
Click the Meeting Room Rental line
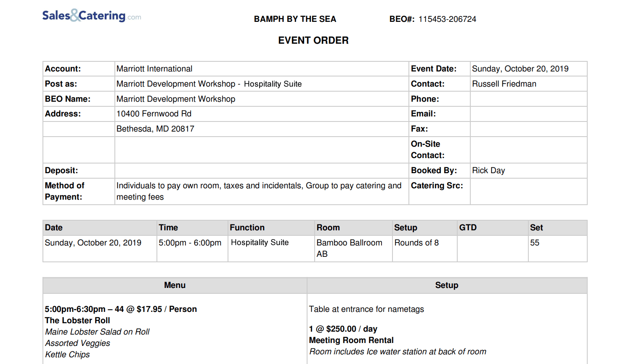tap(351, 340)
